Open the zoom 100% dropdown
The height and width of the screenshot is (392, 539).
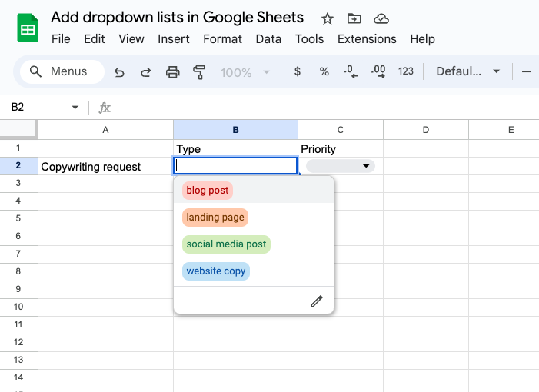245,72
